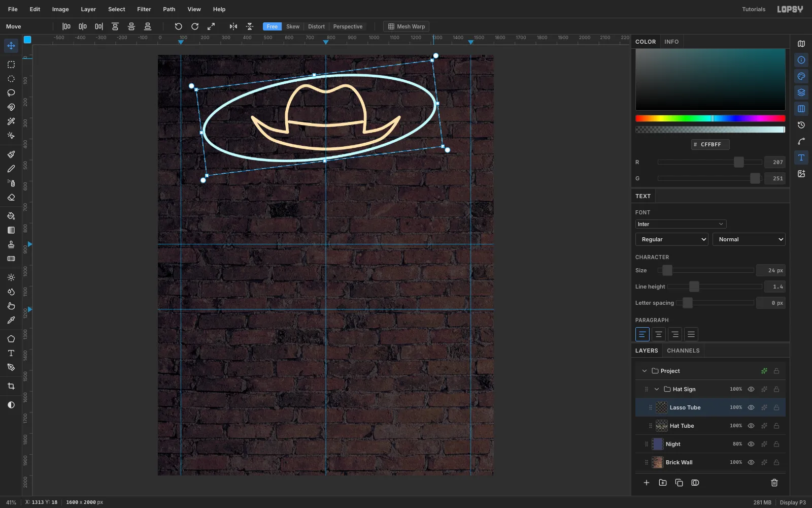The height and width of the screenshot is (508, 812).
Task: Collapse the Project folder
Action: [645, 371]
